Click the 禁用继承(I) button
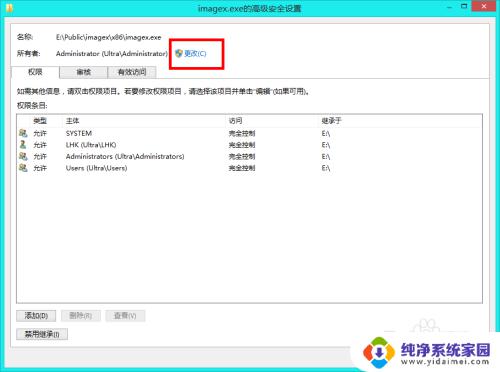 [x=42, y=334]
